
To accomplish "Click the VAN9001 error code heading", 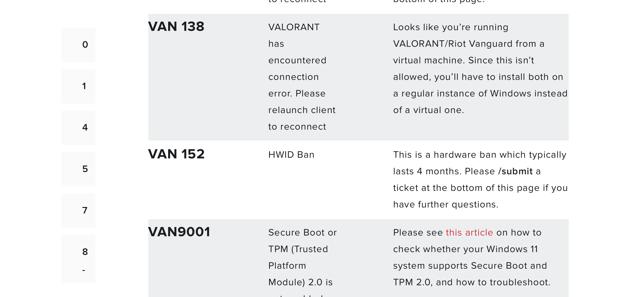I will click(179, 232).
